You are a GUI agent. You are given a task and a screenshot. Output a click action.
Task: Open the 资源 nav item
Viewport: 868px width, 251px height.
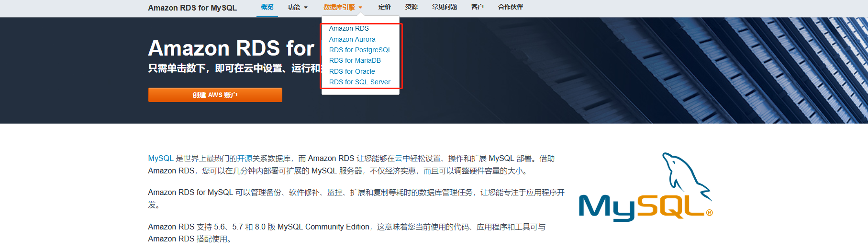[x=411, y=7]
